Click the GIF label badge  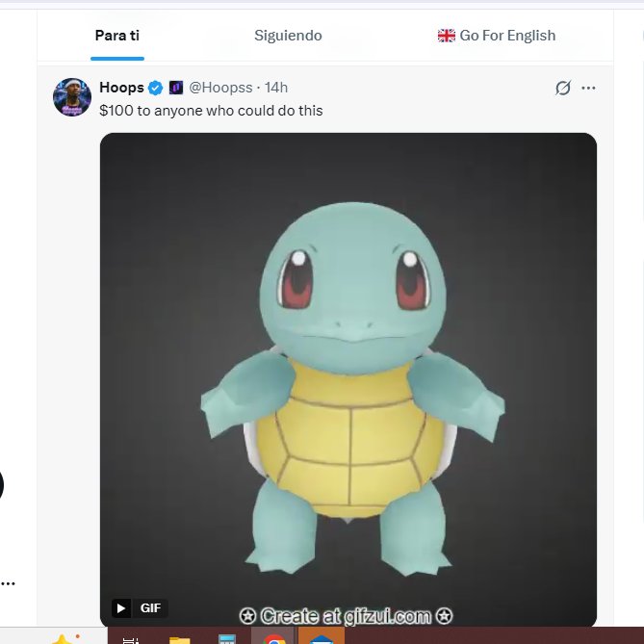coord(150,607)
